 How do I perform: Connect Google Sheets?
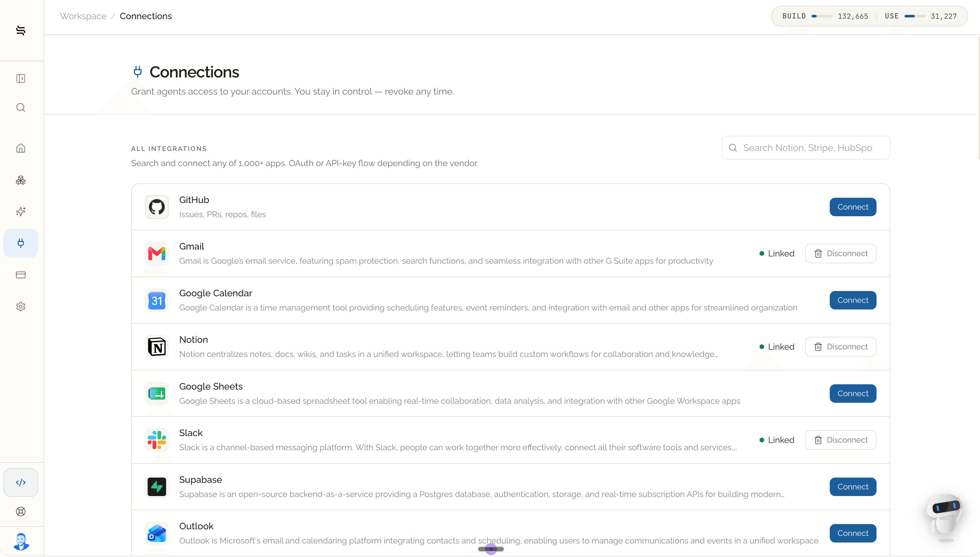[x=853, y=394]
